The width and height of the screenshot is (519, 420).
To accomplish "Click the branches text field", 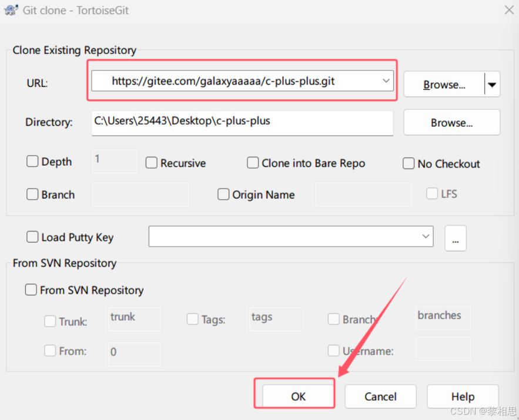I will 443,318.
